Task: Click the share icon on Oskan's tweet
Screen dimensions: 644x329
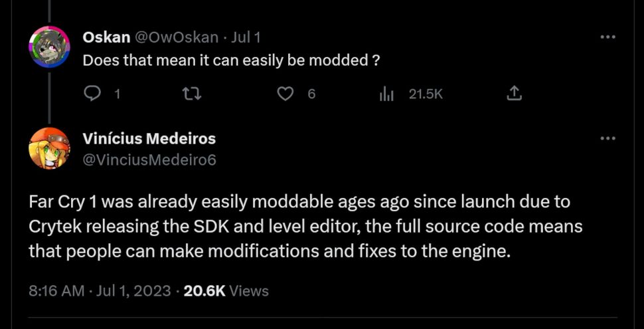Action: point(513,94)
